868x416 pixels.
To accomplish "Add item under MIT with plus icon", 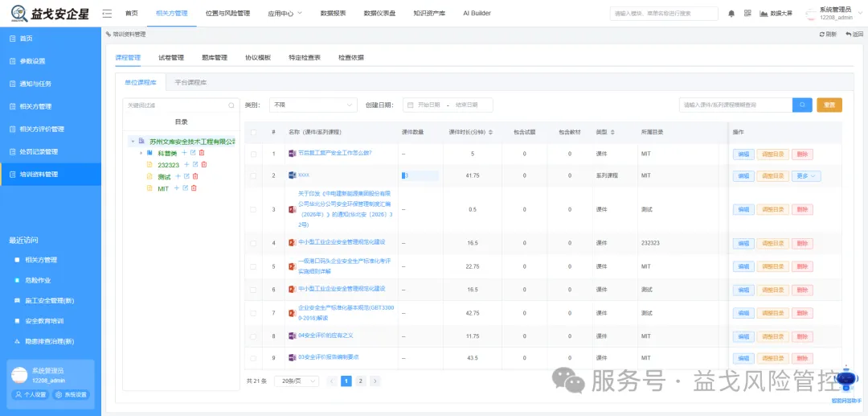I will tap(177, 188).
